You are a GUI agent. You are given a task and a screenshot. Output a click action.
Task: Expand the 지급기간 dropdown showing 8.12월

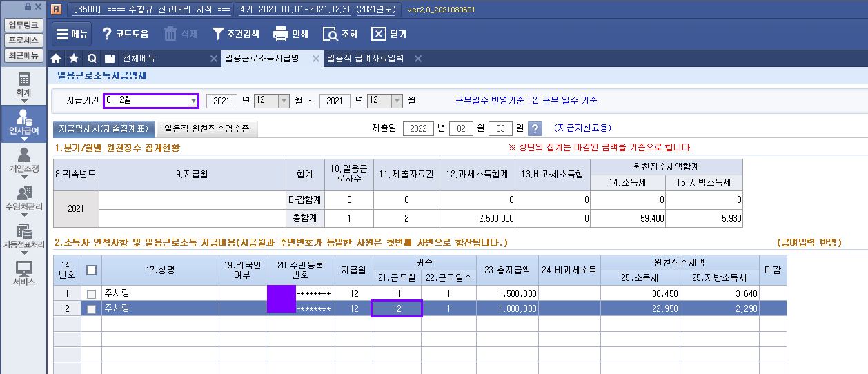pos(193,101)
